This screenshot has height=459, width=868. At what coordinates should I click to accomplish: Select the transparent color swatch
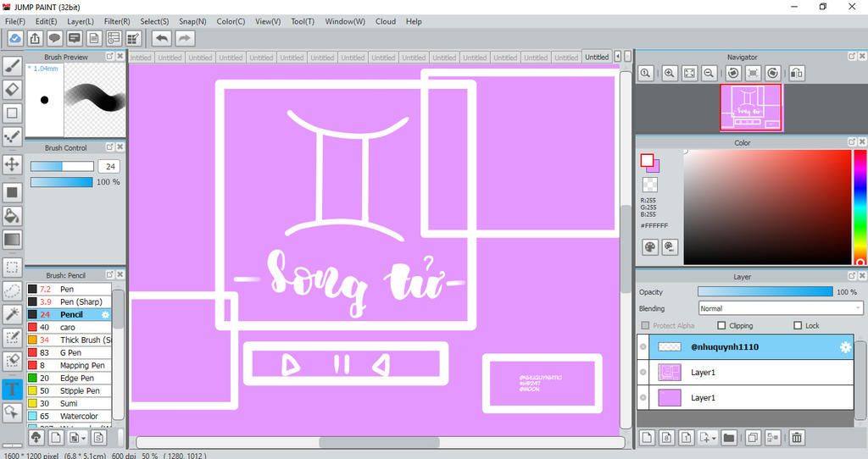[x=650, y=184]
